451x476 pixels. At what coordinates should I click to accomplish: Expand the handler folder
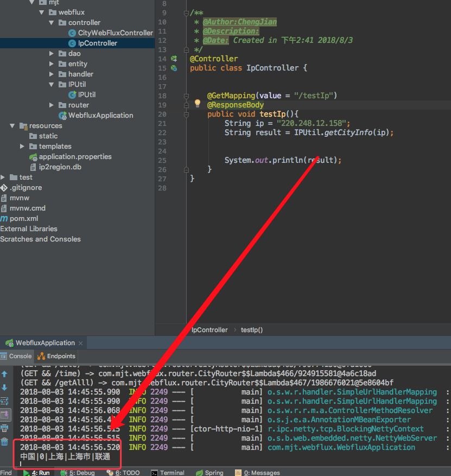52,74
